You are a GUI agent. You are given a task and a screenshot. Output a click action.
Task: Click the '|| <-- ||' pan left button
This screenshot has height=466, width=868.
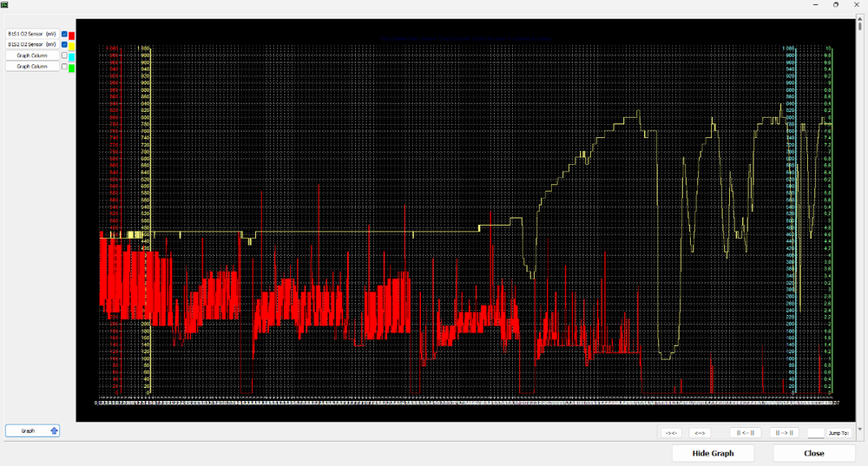pyautogui.click(x=745, y=433)
